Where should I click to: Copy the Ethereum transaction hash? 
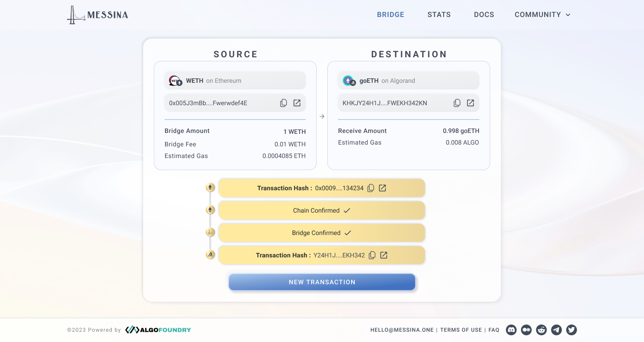[371, 188]
